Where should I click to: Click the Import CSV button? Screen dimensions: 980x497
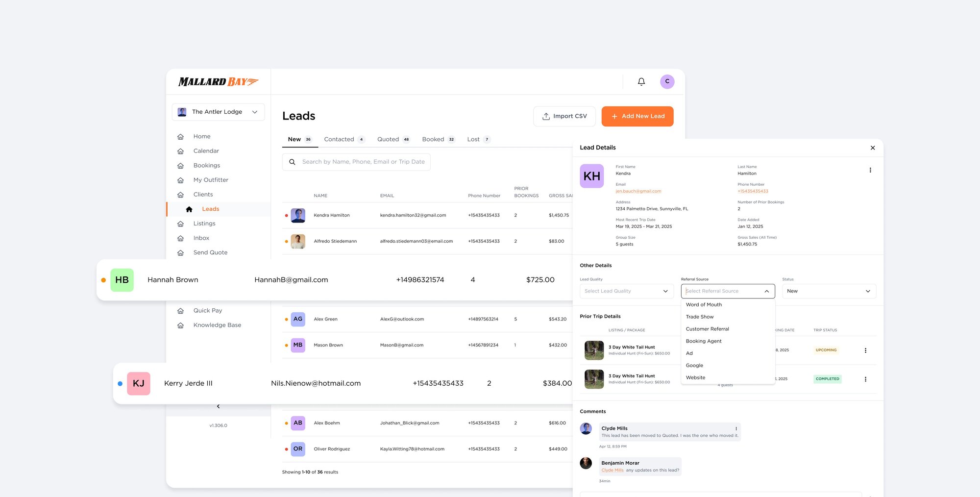pos(564,116)
